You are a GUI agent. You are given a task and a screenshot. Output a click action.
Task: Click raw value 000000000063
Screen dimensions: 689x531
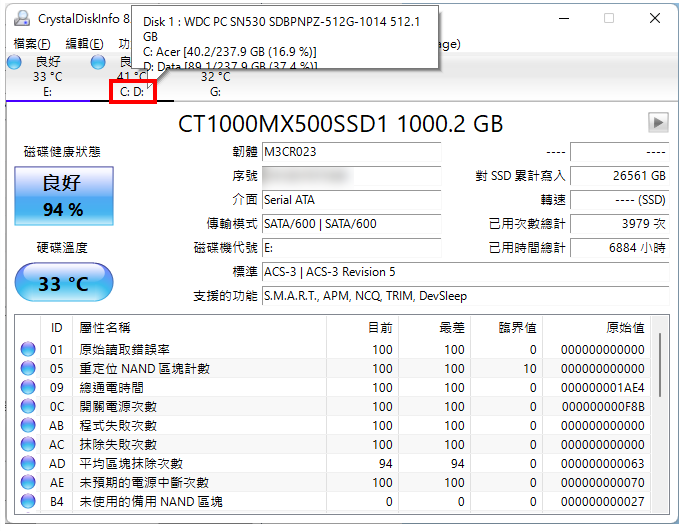tap(602, 464)
